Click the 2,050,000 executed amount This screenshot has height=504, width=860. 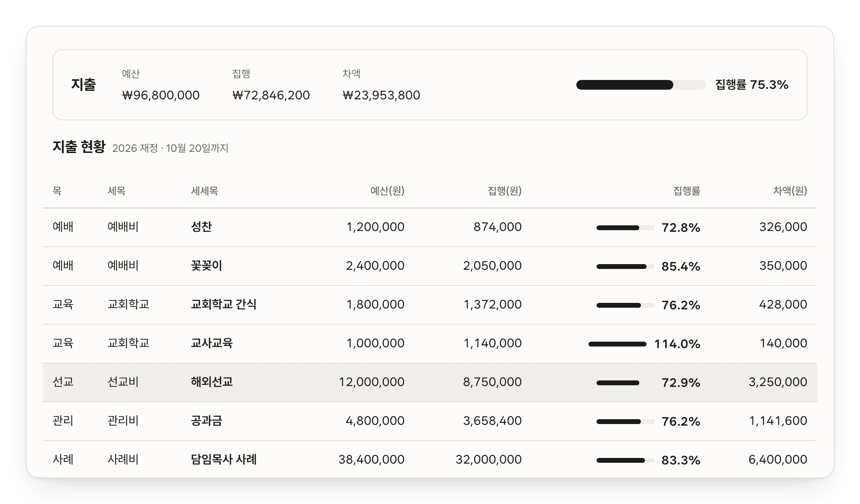[x=492, y=265]
